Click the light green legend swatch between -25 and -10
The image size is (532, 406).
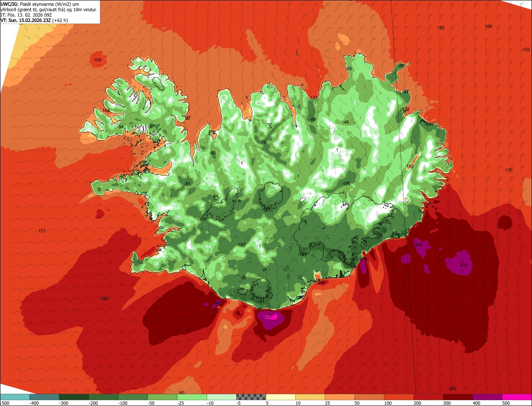(x=192, y=397)
